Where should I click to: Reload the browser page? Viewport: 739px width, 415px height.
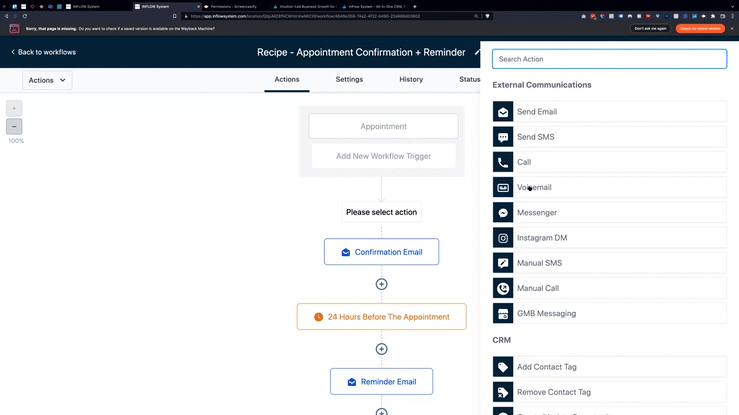coord(25,16)
